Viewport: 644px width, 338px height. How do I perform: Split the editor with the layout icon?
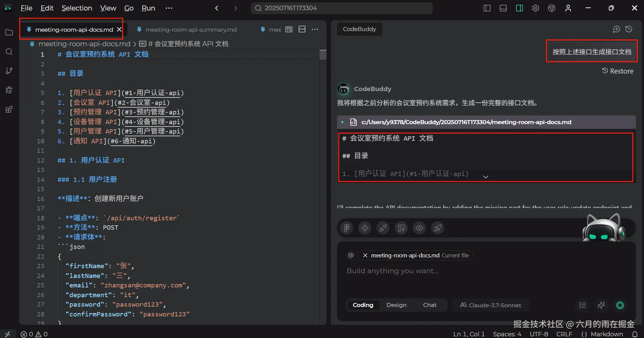point(302,29)
